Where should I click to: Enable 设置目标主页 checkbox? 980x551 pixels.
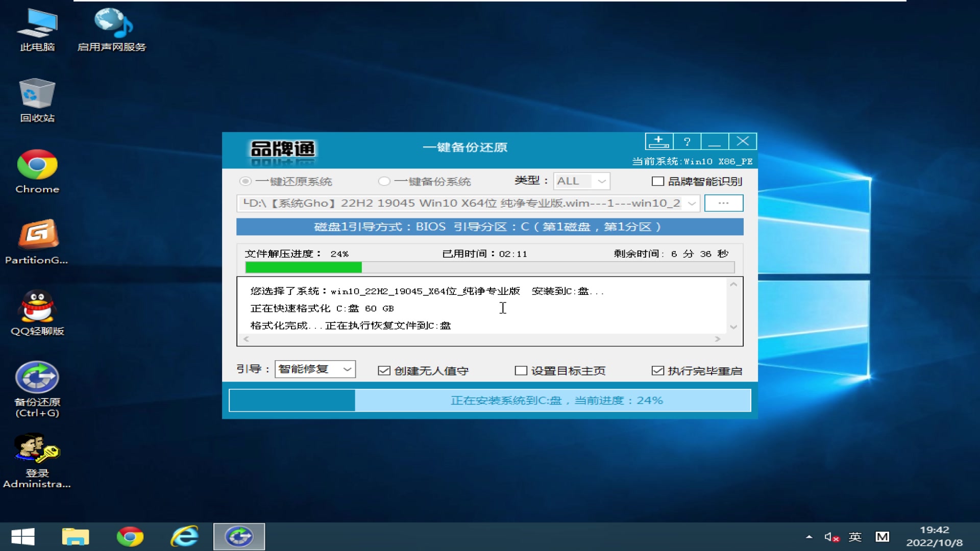521,371
